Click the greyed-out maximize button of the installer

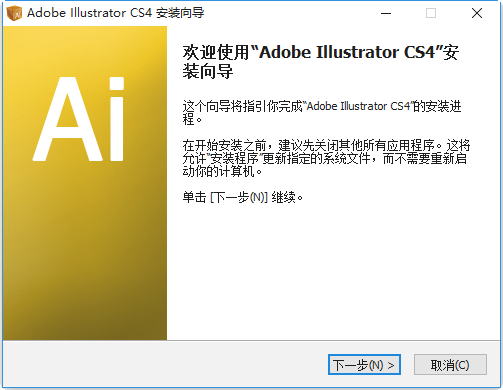(431, 13)
